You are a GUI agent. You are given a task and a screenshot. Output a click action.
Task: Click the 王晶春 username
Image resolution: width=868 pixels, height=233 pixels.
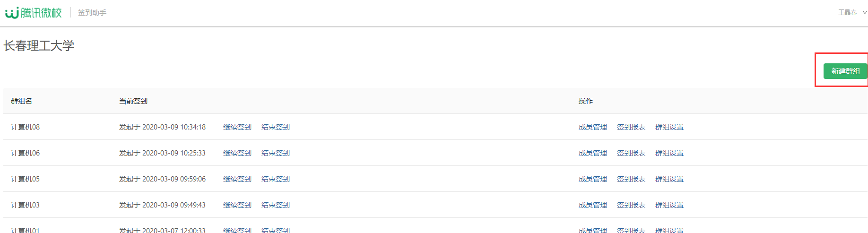pos(847,13)
